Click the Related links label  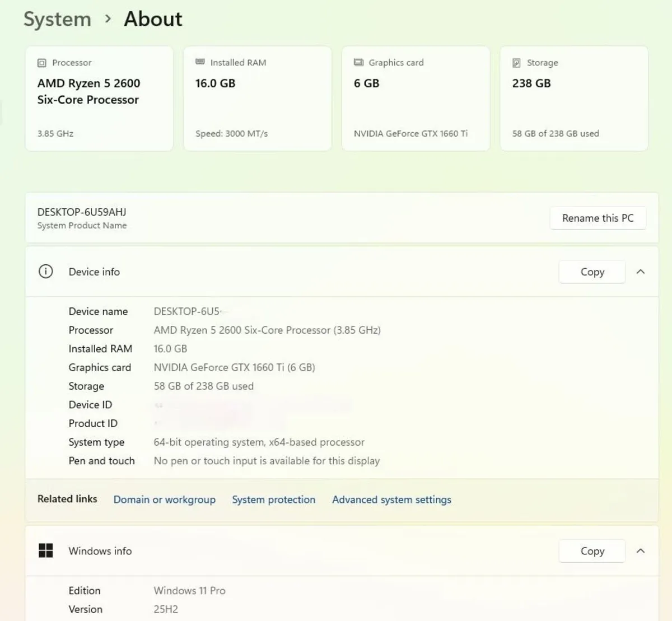click(67, 498)
